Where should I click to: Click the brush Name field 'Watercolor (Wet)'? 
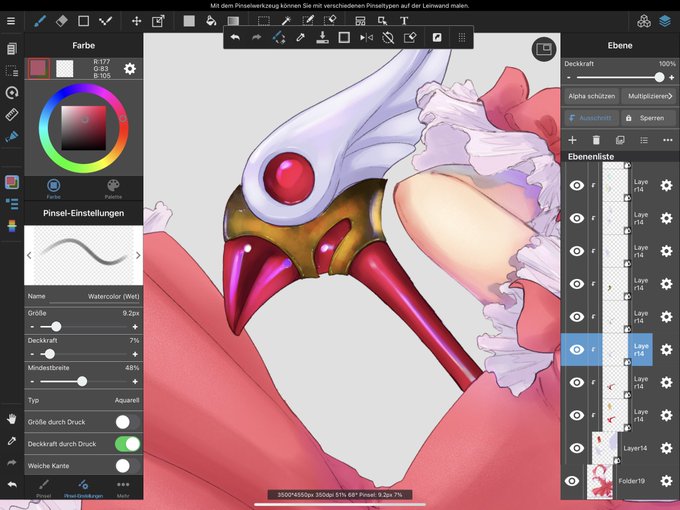(x=83, y=296)
